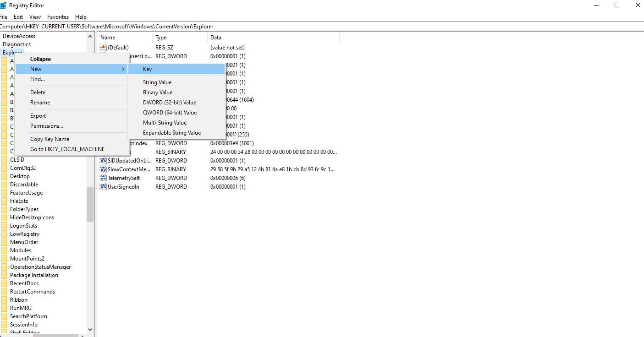Click the folder icon next to CLSID key
This screenshot has height=337, width=644.
point(5,159)
